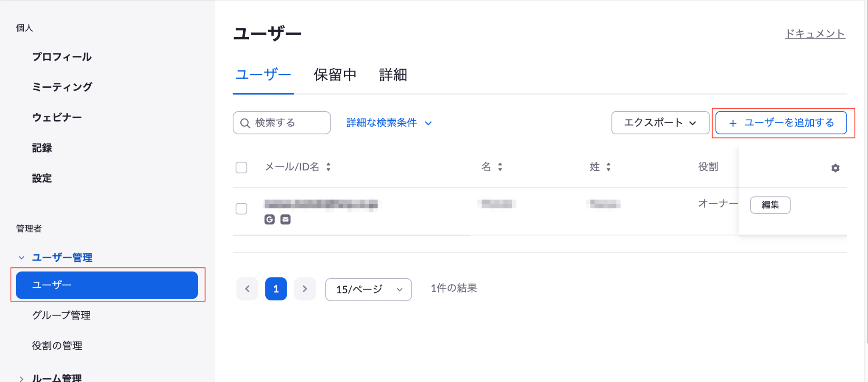The height and width of the screenshot is (382, 868).
Task: Sort by 姓 column arrows
Action: coord(609,167)
